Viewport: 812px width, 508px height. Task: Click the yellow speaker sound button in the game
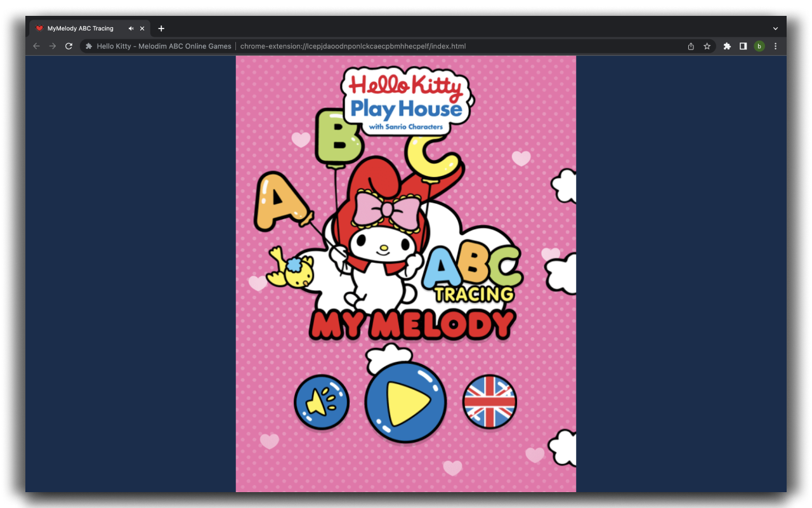[x=321, y=401]
